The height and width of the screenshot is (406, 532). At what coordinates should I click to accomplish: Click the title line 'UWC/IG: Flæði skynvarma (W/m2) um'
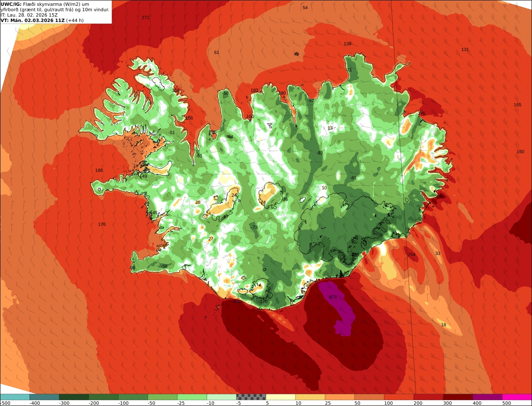(x=45, y=4)
